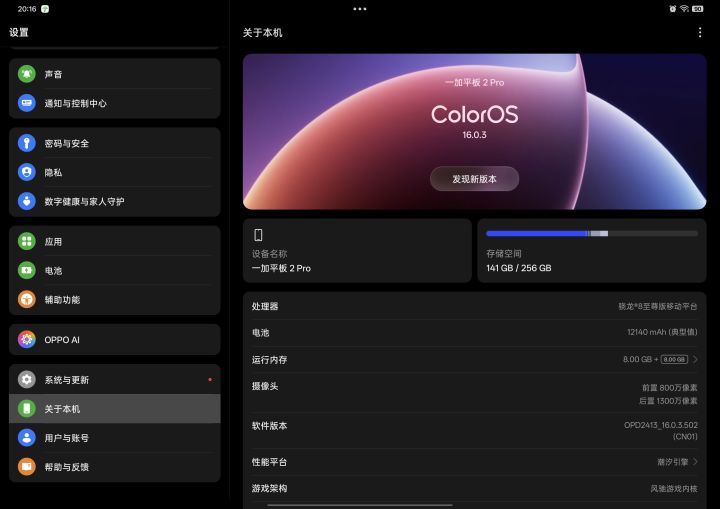Expand the 性能平台 chevron
720x509 pixels.
(695, 462)
